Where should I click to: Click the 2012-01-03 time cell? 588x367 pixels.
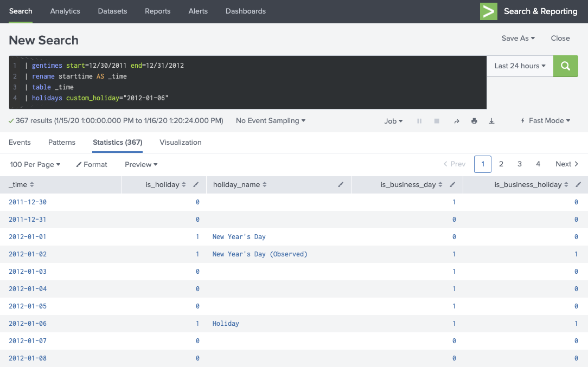pos(28,272)
